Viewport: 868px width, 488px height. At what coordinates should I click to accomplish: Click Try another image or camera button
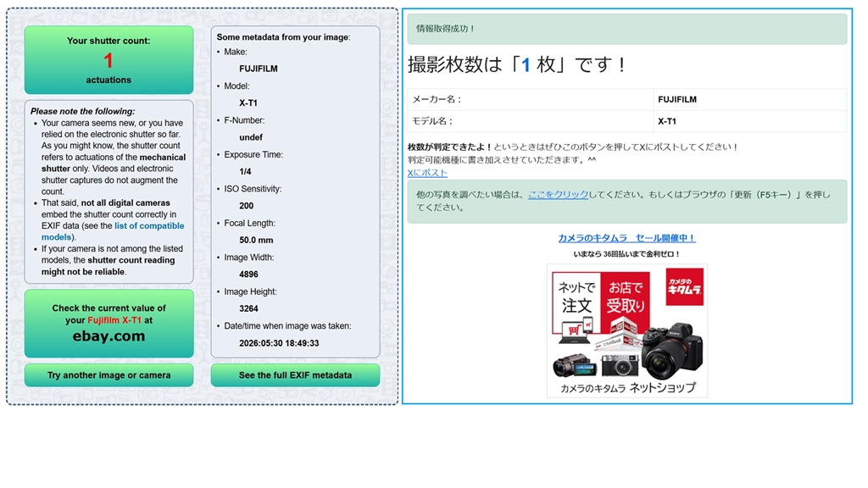point(109,375)
